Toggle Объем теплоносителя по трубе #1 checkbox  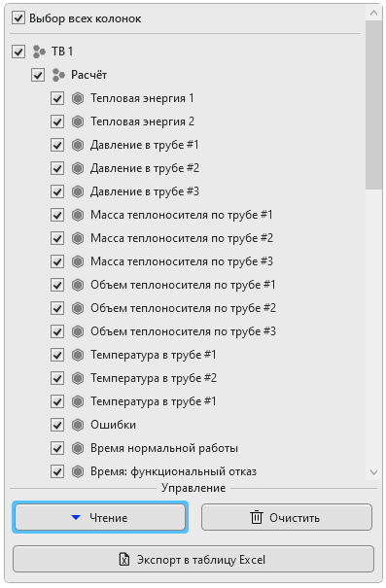[x=57, y=285]
